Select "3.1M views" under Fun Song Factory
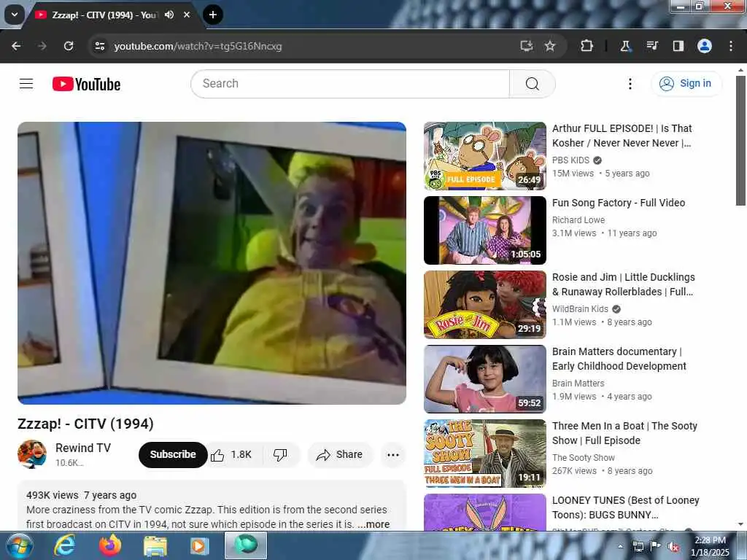Viewport: 747px width, 560px height. point(574,233)
